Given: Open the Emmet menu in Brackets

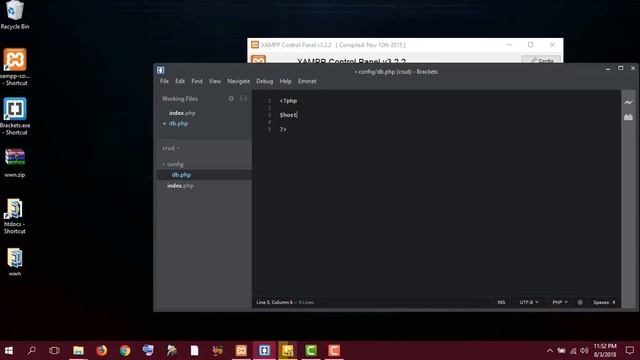Looking at the screenshot, I should (307, 81).
